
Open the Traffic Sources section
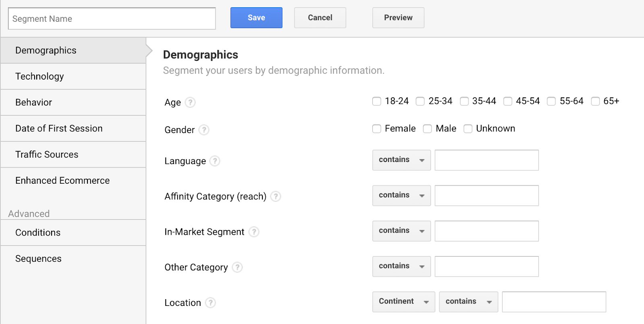tap(47, 154)
